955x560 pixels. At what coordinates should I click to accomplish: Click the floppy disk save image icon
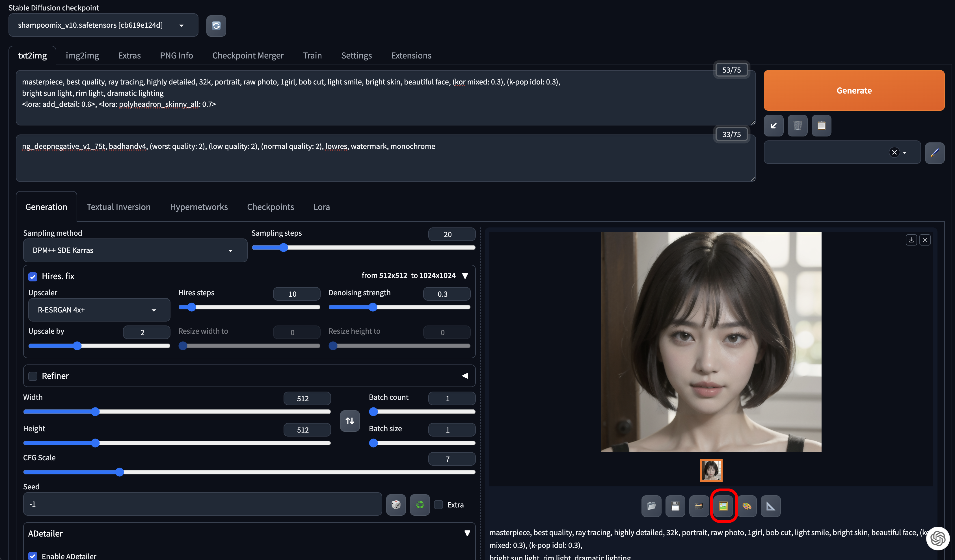pyautogui.click(x=675, y=506)
